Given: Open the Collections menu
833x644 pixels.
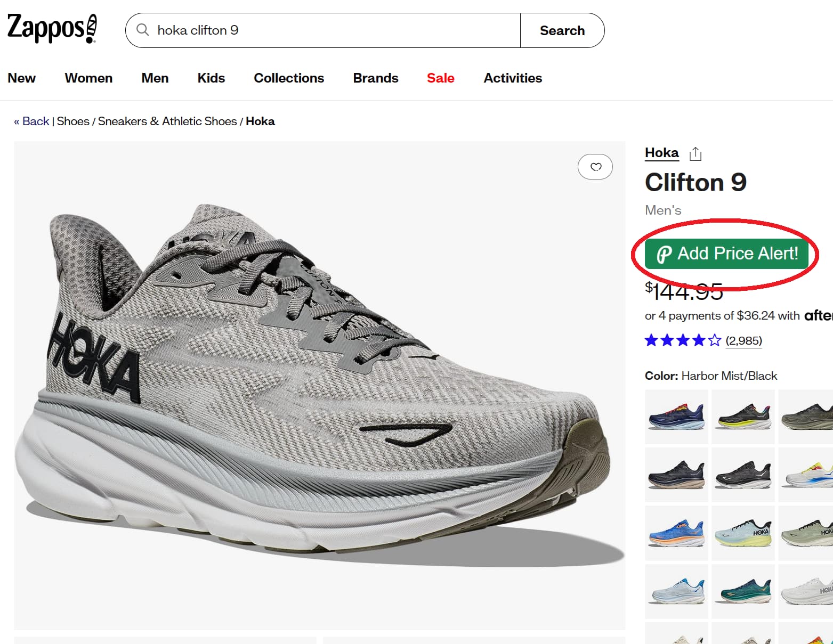Looking at the screenshot, I should coord(288,78).
